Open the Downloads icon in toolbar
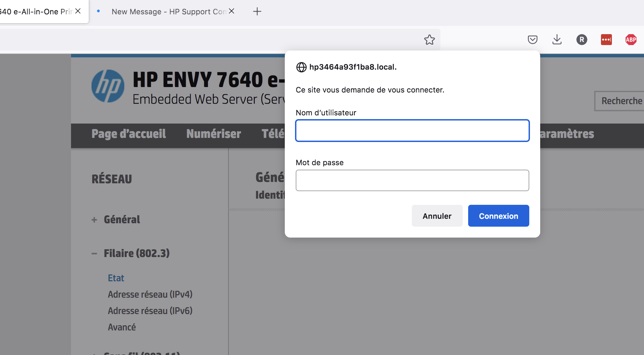Image resolution: width=644 pixels, height=355 pixels. 557,40
